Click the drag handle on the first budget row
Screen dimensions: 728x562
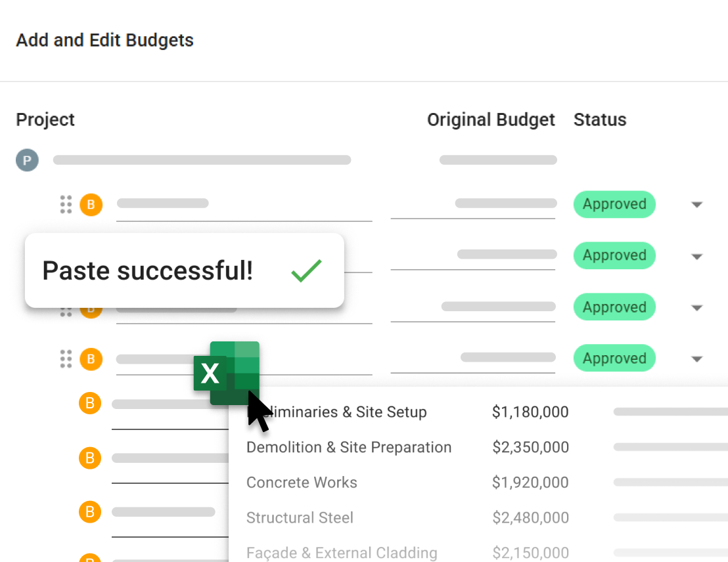point(66,204)
